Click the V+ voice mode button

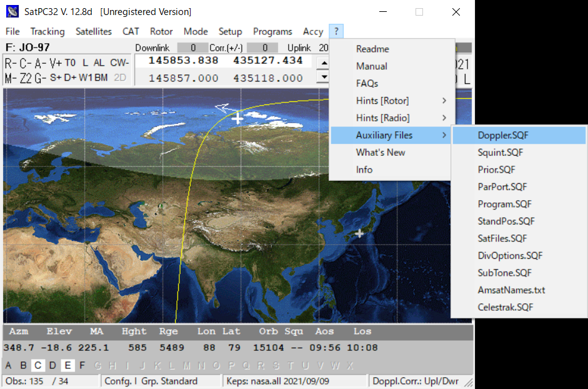pyautogui.click(x=56, y=63)
